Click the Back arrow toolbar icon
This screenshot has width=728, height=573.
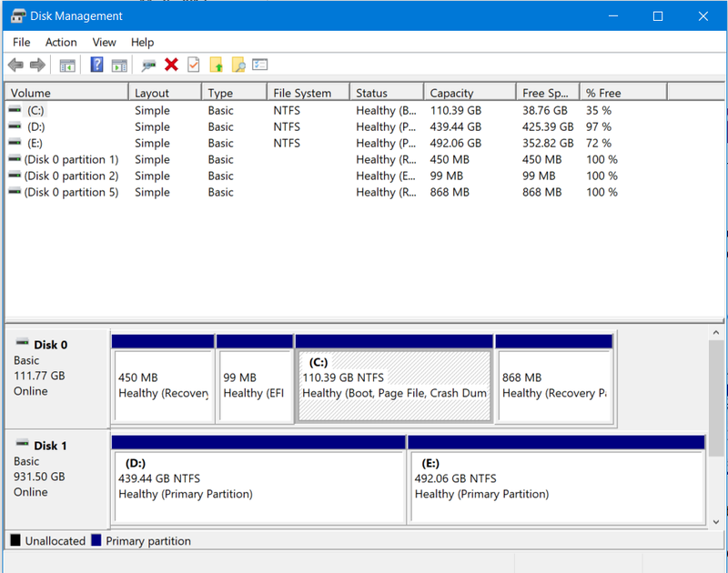coord(15,65)
